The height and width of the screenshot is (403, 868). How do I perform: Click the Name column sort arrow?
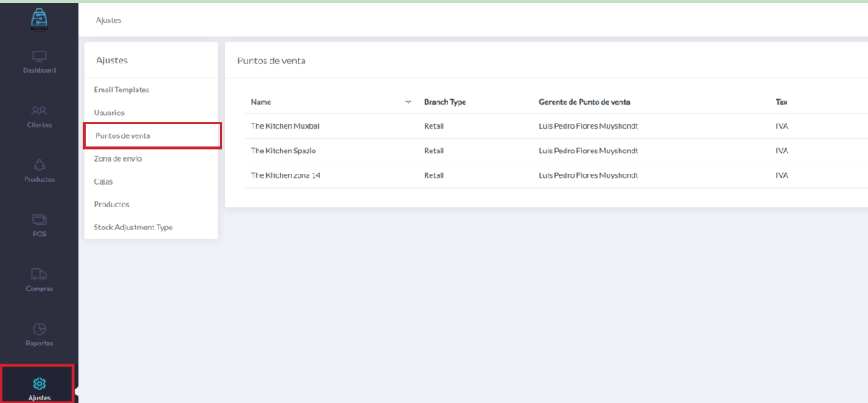pos(408,102)
